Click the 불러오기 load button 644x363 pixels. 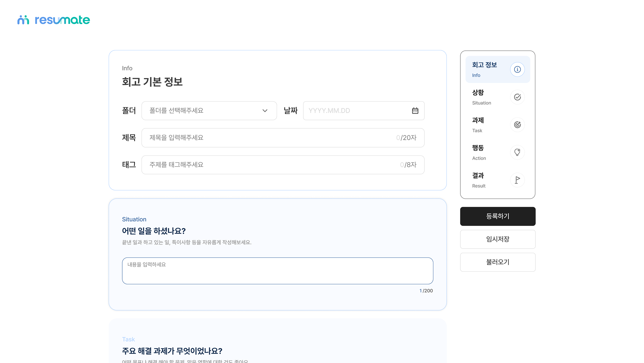497,262
